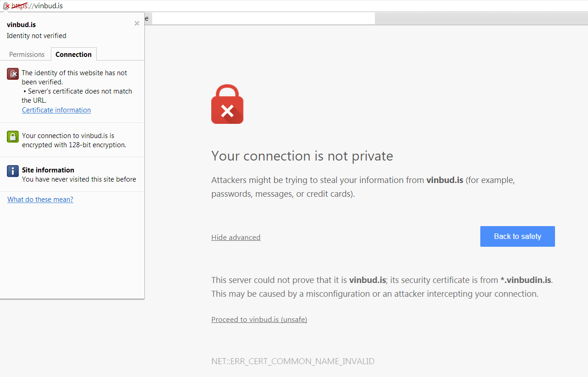Click the red unverified identity icon
Viewport: 588px width, 377px height.
tap(13, 73)
